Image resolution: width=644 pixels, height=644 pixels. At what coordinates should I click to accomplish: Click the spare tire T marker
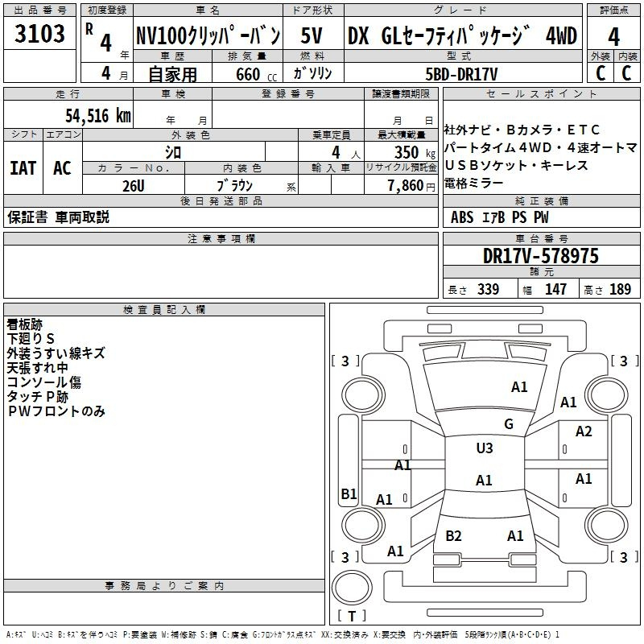(x=352, y=616)
